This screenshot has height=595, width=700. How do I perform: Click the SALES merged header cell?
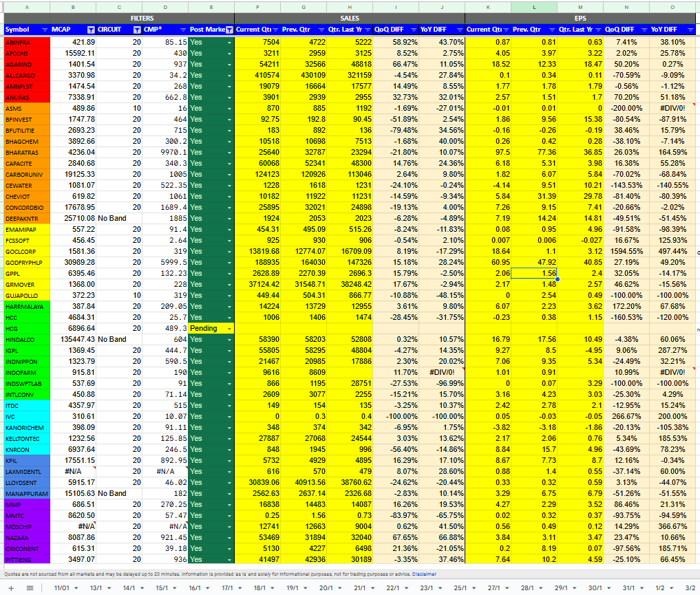pos(350,19)
